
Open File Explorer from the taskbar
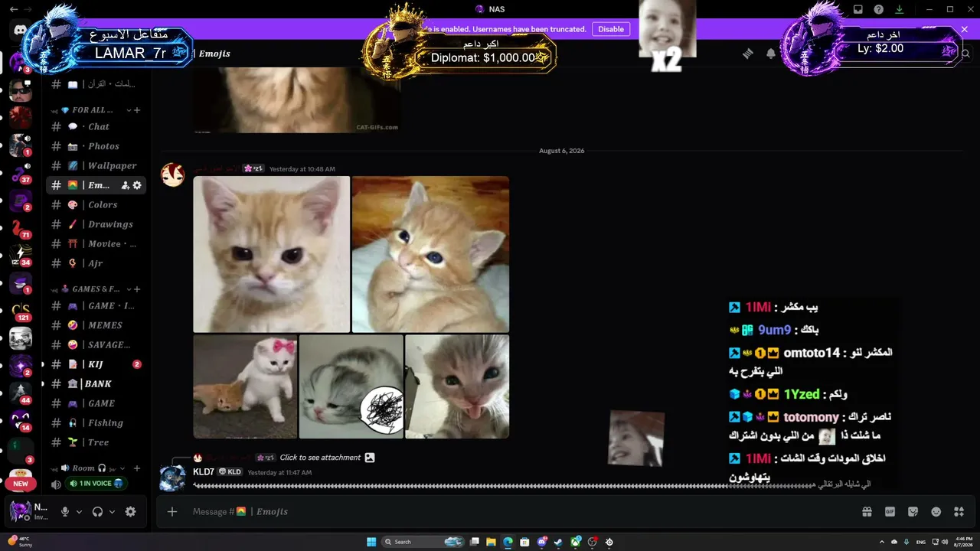tap(491, 542)
